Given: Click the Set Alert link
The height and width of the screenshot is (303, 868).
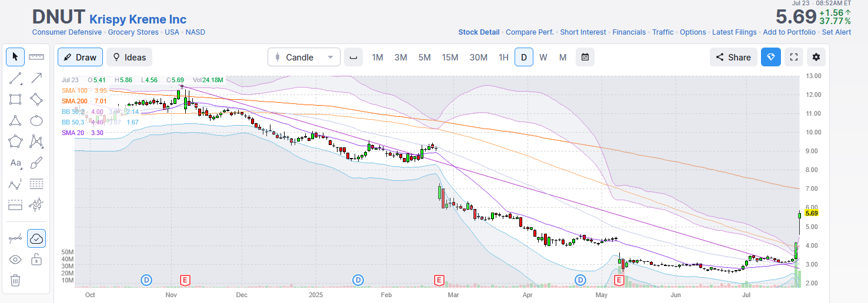Looking at the screenshot, I should point(836,32).
